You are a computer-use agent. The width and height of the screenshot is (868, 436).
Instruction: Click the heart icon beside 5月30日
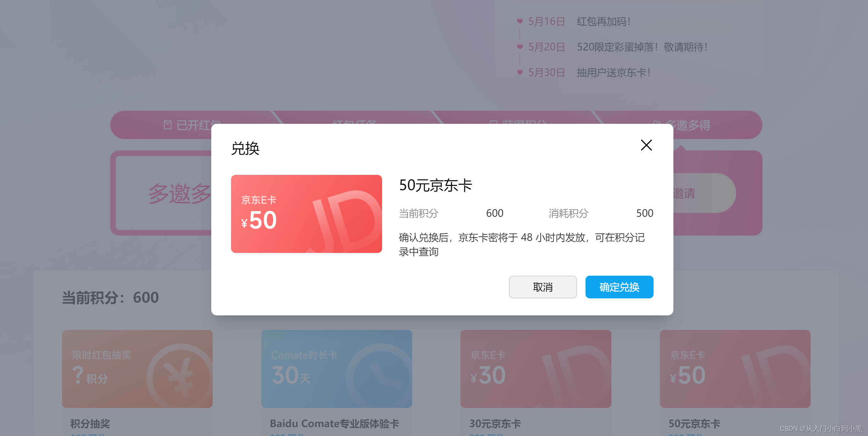[x=520, y=72]
